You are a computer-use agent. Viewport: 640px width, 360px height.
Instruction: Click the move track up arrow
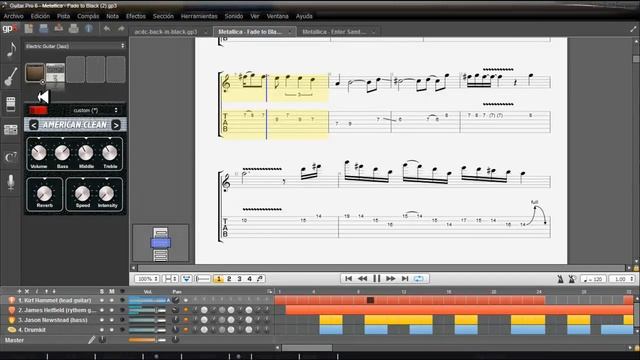click(x=46, y=291)
